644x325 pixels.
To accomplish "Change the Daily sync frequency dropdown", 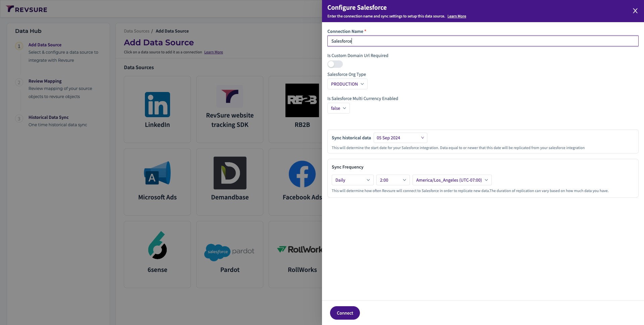I will pyautogui.click(x=352, y=180).
